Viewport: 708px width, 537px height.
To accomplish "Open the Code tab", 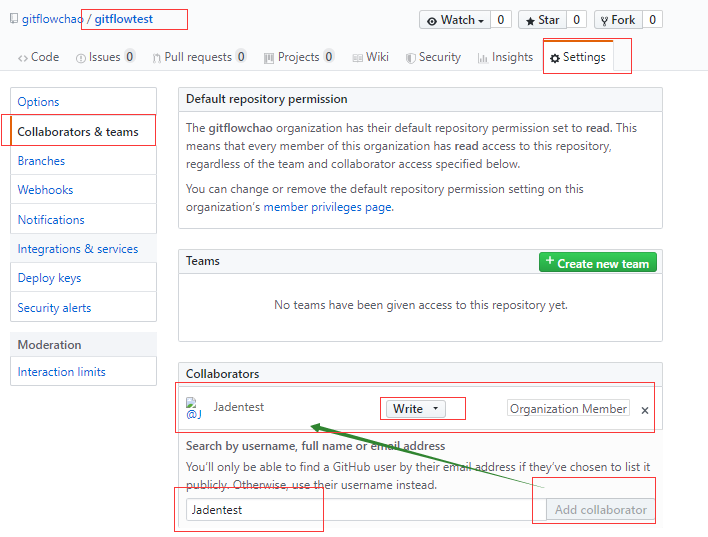I will (38, 57).
